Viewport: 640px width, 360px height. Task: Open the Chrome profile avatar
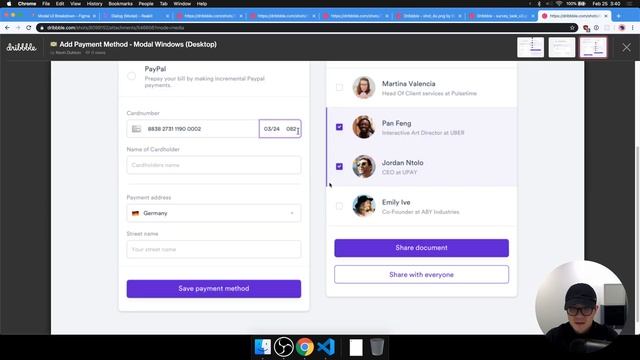coord(622,28)
